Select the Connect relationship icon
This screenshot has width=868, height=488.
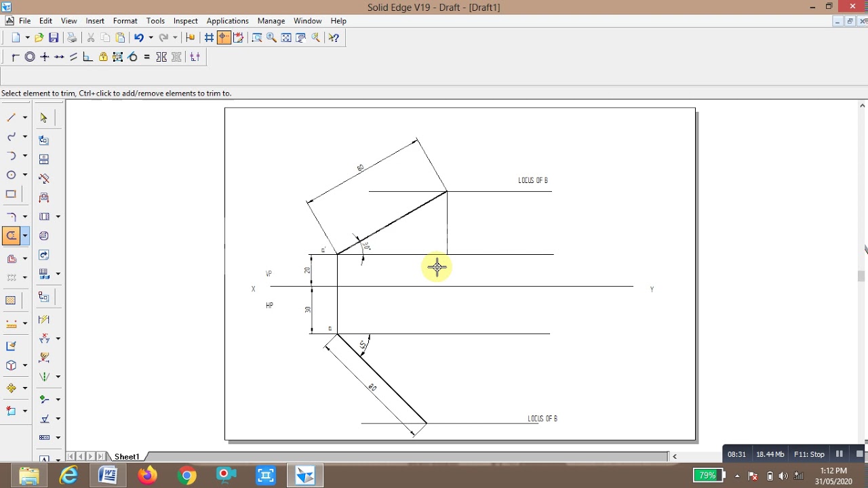[15, 57]
